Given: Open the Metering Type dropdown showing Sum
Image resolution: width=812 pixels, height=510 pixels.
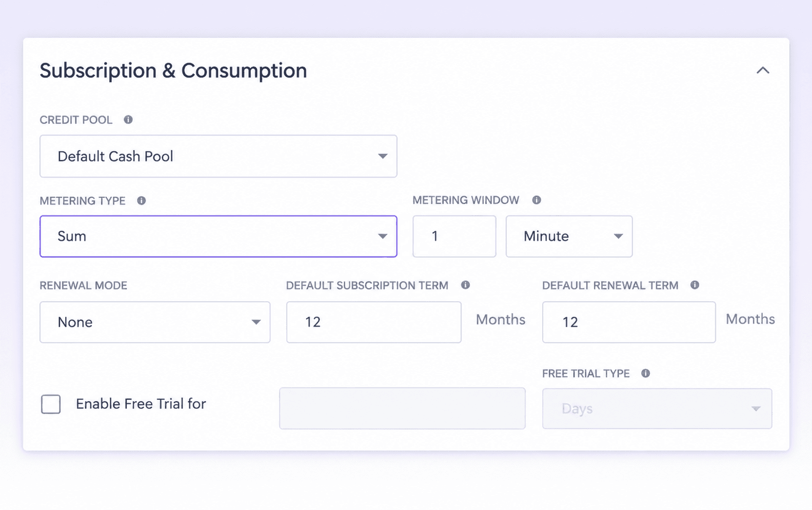Looking at the screenshot, I should tap(219, 237).
